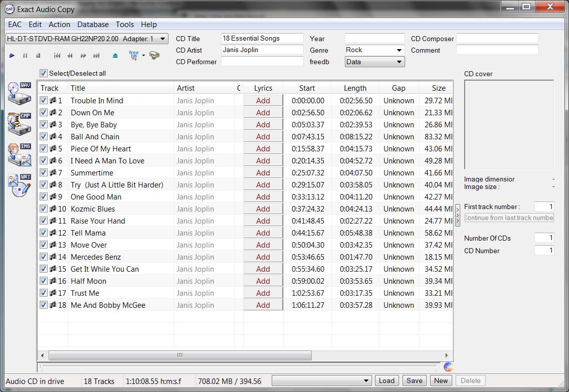The height and width of the screenshot is (392, 569).
Task: Click the horizontal scrollbar thumb of track list
Action: tap(180, 355)
